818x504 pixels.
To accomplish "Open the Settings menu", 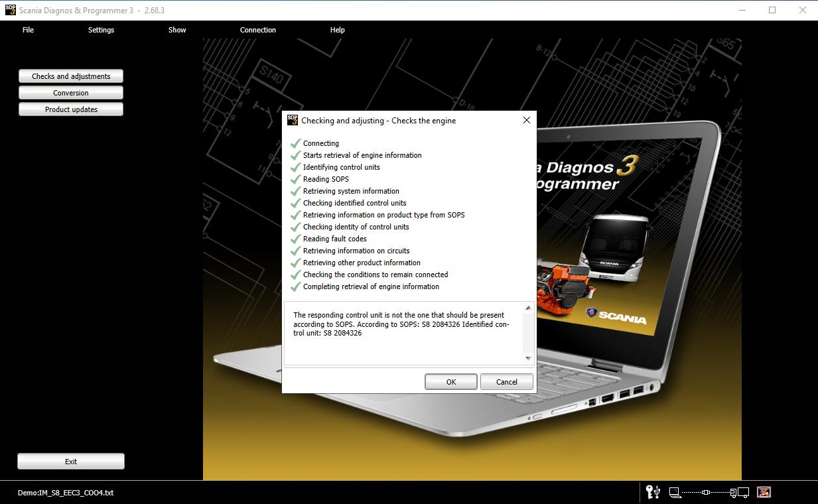I will (101, 30).
